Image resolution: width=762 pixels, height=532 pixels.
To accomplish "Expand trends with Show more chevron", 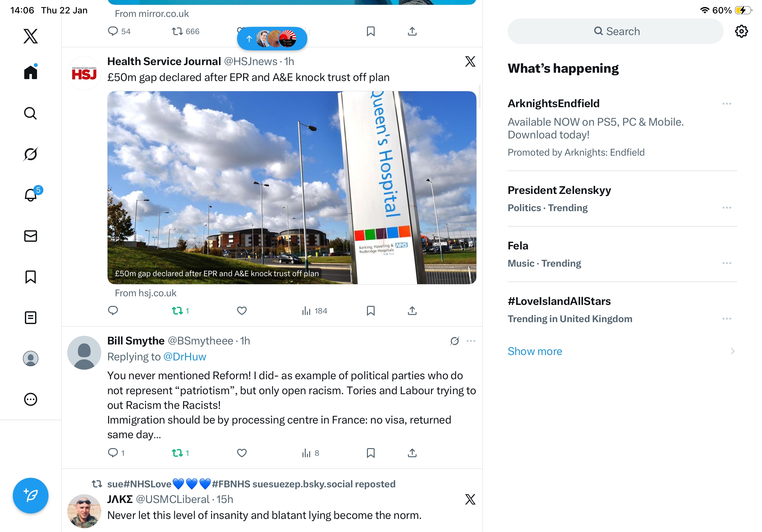I will pos(732,351).
